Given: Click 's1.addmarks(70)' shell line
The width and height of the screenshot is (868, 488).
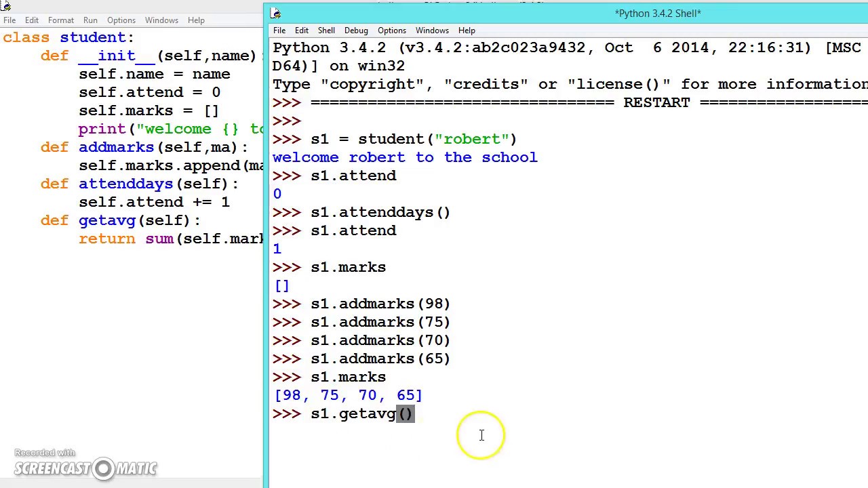Looking at the screenshot, I should click(x=361, y=340).
